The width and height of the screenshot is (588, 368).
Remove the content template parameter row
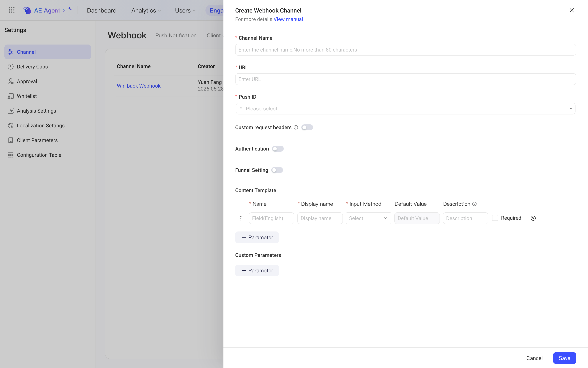pos(533,218)
